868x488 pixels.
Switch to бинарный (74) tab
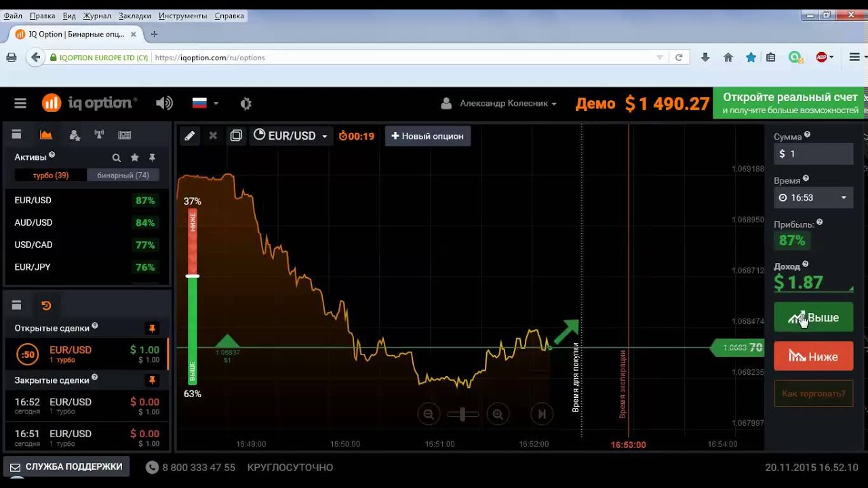coord(123,175)
